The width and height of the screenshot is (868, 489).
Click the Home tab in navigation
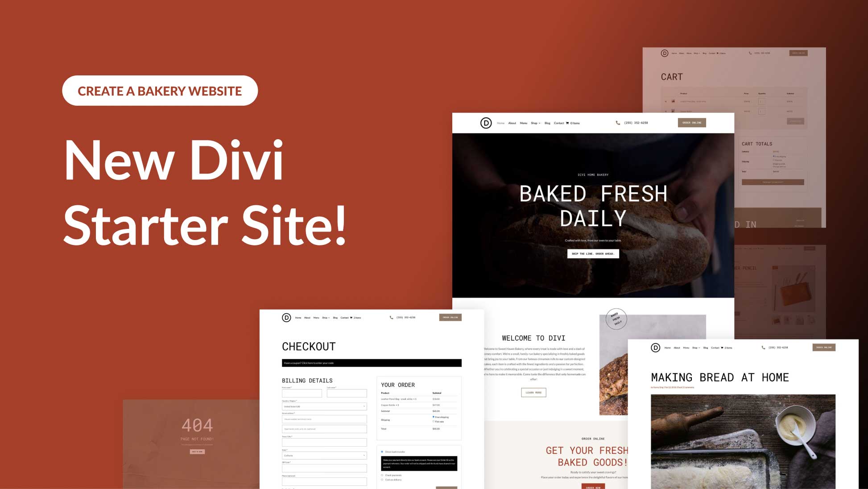[x=501, y=123]
